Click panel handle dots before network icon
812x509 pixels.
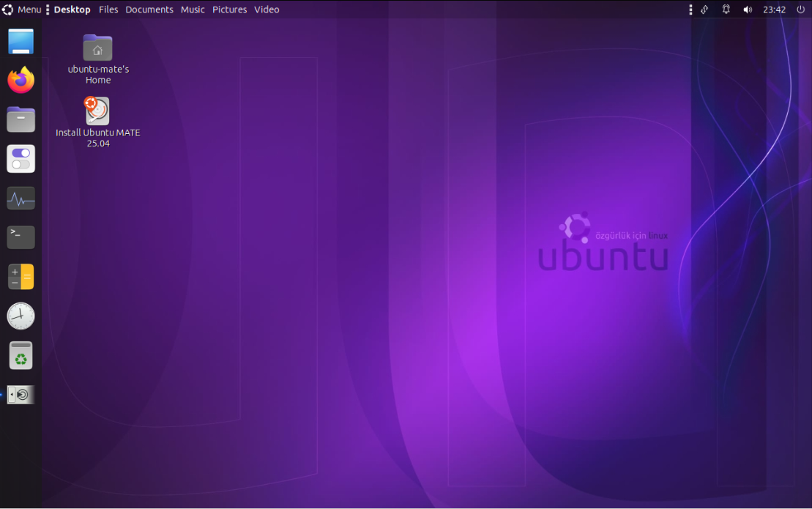[690, 10]
